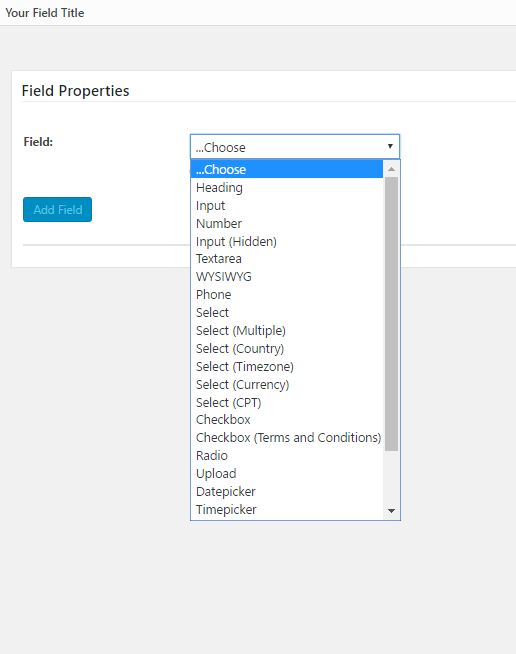
Task: Select Datepicker from the dropdown
Action: coord(287,491)
